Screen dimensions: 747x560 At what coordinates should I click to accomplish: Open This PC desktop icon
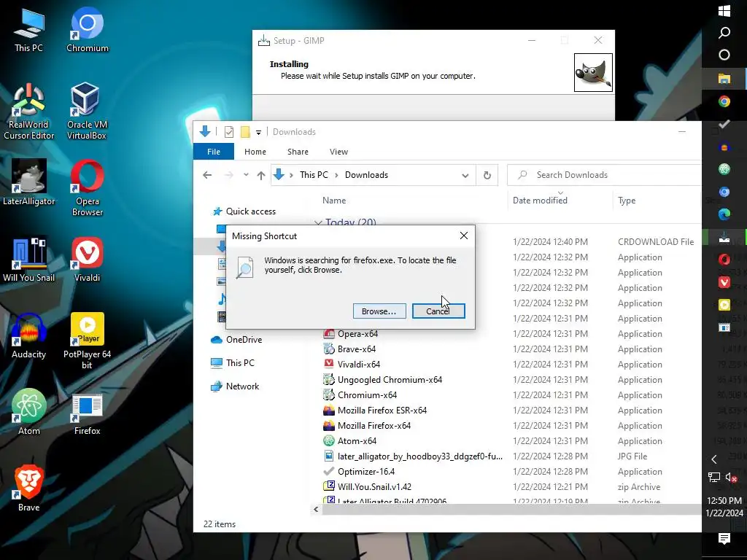coord(28,31)
